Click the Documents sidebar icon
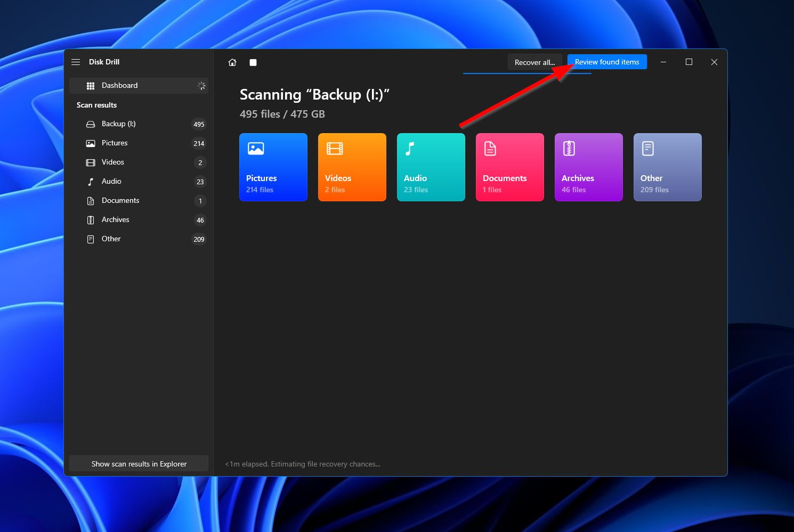 coord(91,201)
